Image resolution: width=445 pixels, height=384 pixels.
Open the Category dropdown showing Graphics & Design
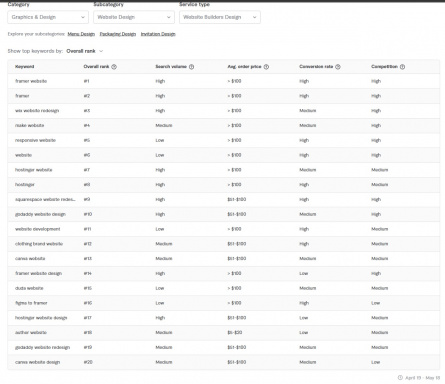[48, 17]
